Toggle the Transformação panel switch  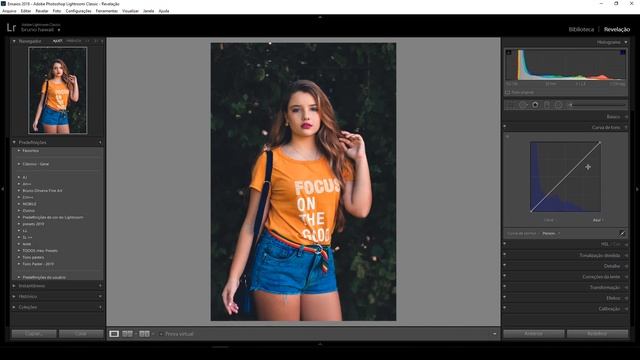coord(505,286)
